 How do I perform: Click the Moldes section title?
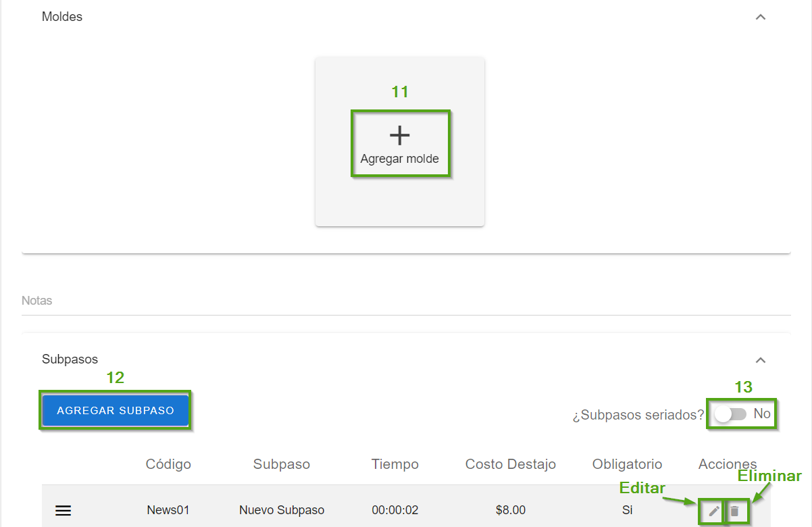point(62,17)
